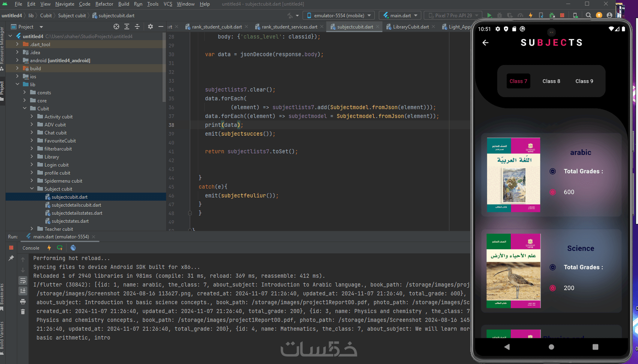Click Expand All icon in Project panel
This screenshot has width=638, height=364.
pyautogui.click(x=127, y=27)
